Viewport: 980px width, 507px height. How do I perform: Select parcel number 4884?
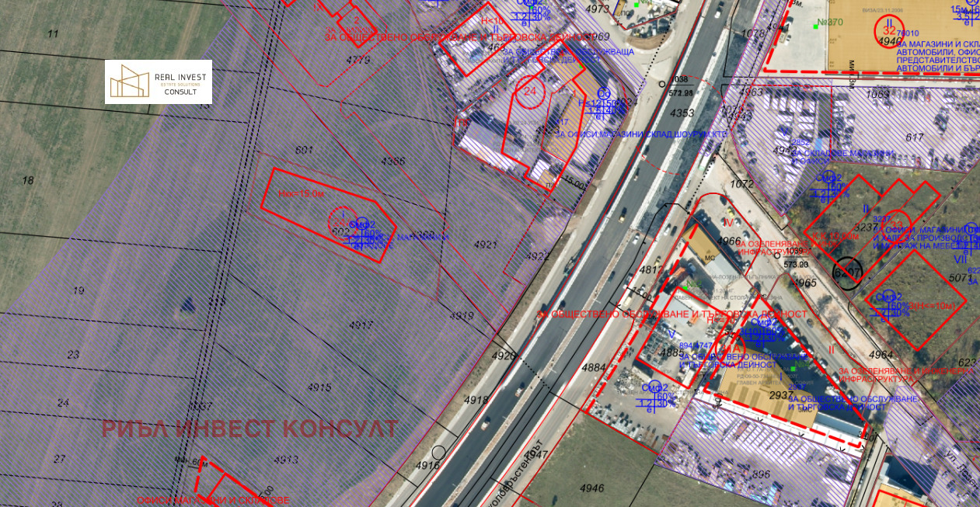[593, 367]
